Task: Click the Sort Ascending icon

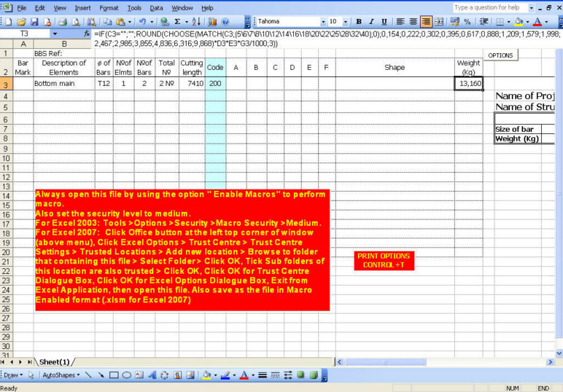Action: 196,22
